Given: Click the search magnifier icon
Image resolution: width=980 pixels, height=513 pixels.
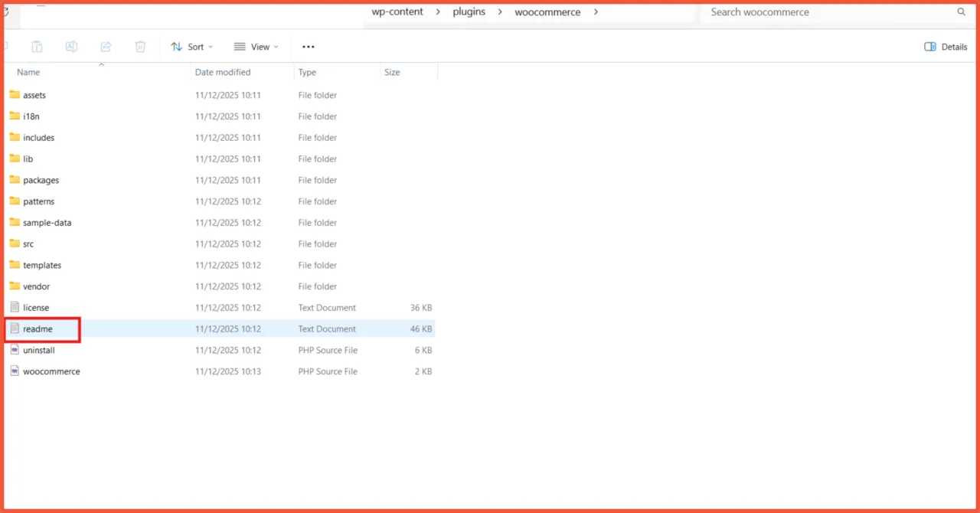Looking at the screenshot, I should coord(962,12).
